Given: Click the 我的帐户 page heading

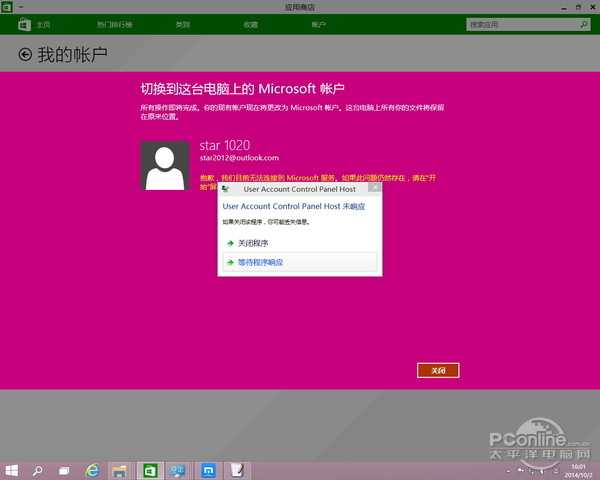Looking at the screenshot, I should 72,55.
